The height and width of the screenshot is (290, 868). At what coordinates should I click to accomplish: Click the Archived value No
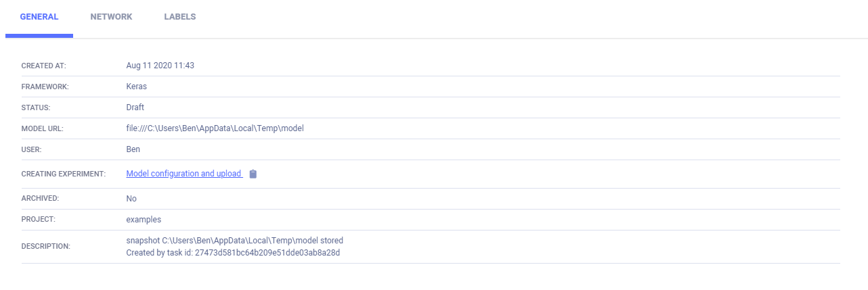pos(131,199)
